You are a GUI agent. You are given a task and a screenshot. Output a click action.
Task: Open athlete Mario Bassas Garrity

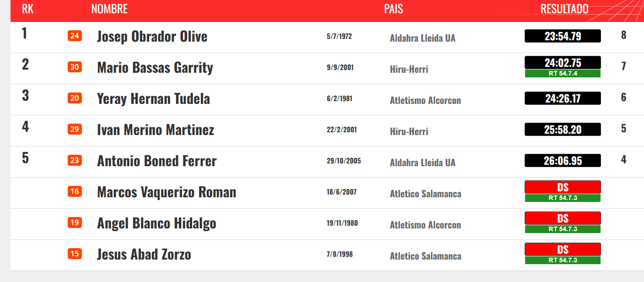click(155, 68)
